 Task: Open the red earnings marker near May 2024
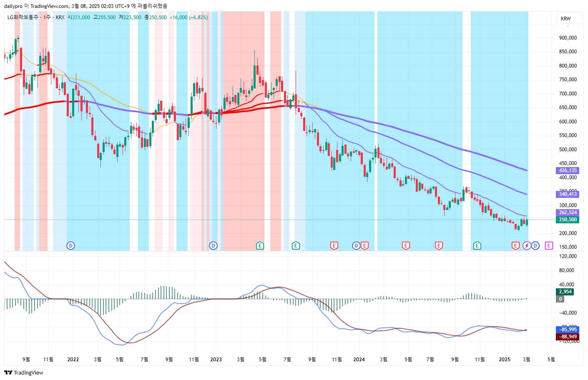pyautogui.click(x=406, y=246)
